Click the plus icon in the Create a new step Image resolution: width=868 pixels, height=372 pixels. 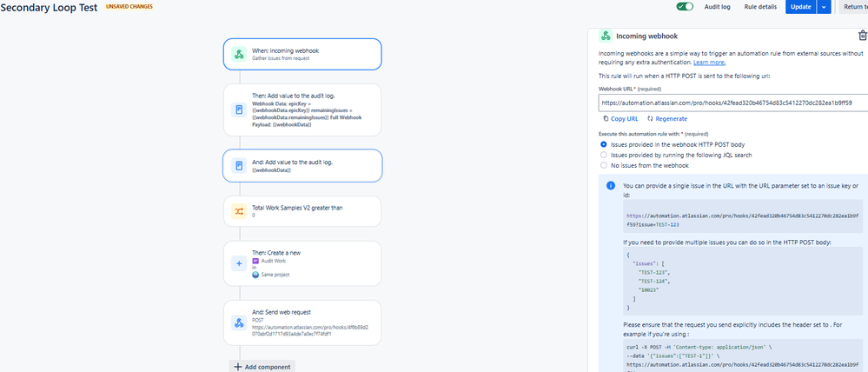click(239, 263)
